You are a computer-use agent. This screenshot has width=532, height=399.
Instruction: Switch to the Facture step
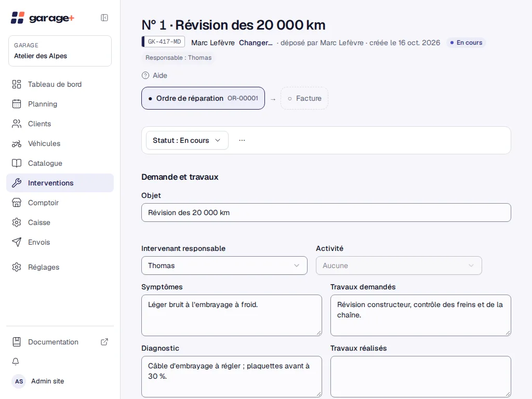(304, 98)
